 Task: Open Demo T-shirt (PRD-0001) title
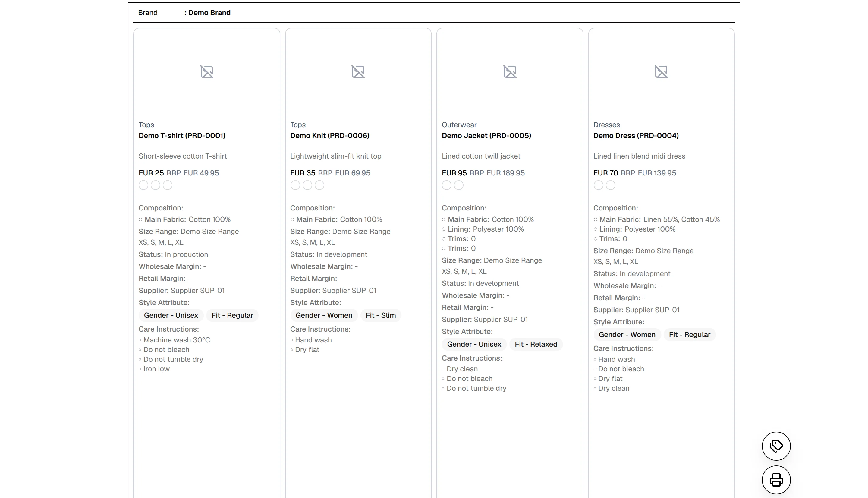[182, 135]
